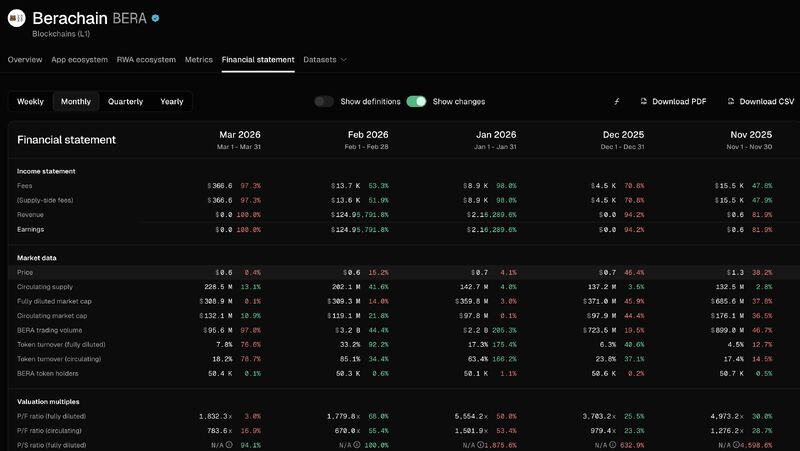Viewport: 800px width, 451px height.
Task: Click the Revenue row label
Action: click(30, 215)
